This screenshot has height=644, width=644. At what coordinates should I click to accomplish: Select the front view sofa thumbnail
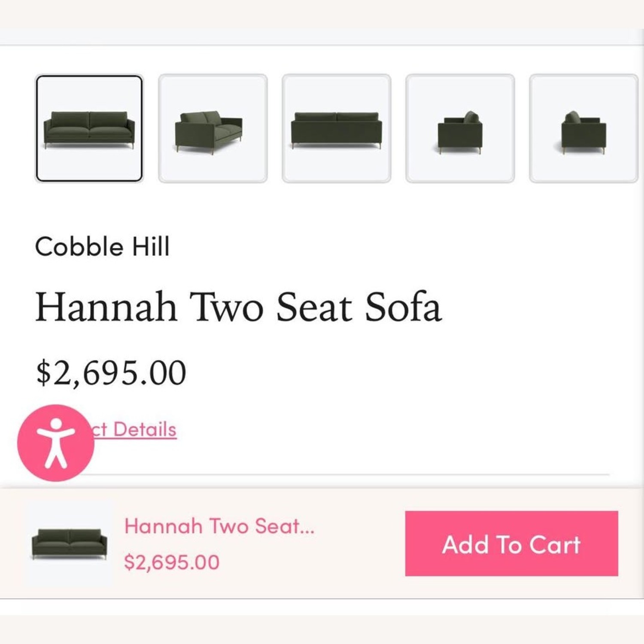(89, 128)
